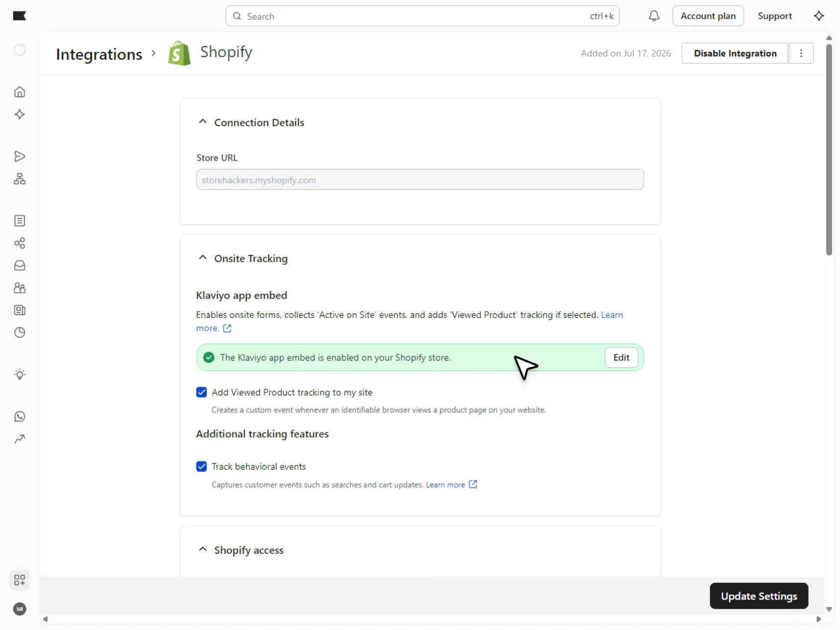Open the inbox tray icon in sidebar
This screenshot has height=630, width=840.
[x=19, y=266]
